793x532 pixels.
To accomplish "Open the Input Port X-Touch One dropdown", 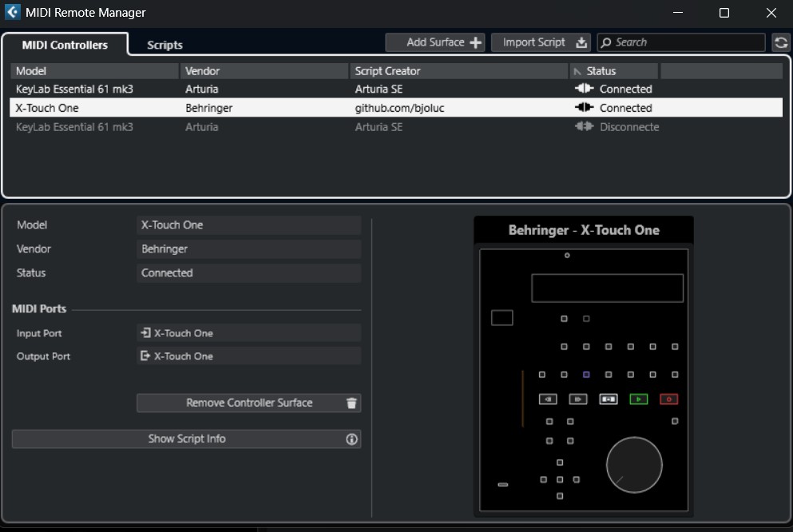I will [x=249, y=333].
